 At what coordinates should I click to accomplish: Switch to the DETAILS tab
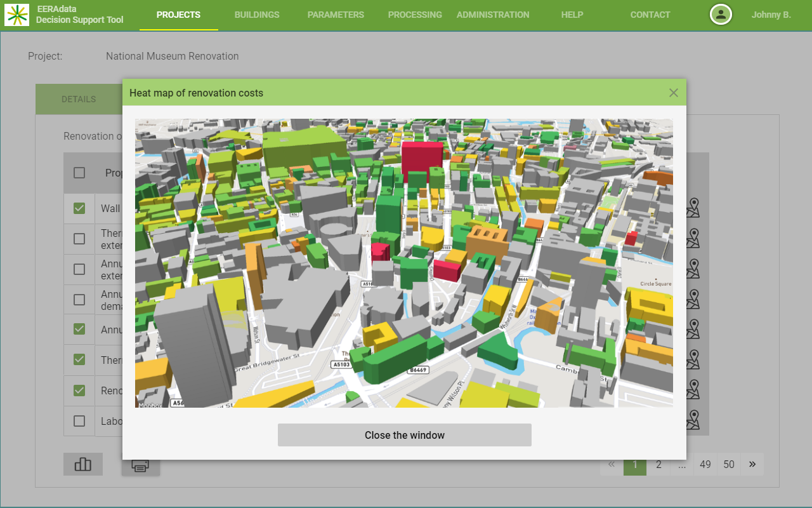(x=79, y=99)
